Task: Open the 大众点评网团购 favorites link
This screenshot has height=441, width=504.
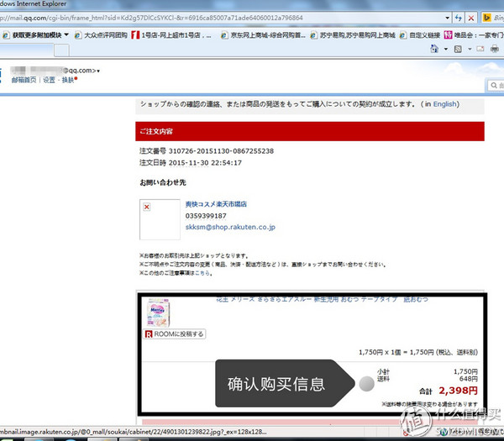Action: (101, 35)
